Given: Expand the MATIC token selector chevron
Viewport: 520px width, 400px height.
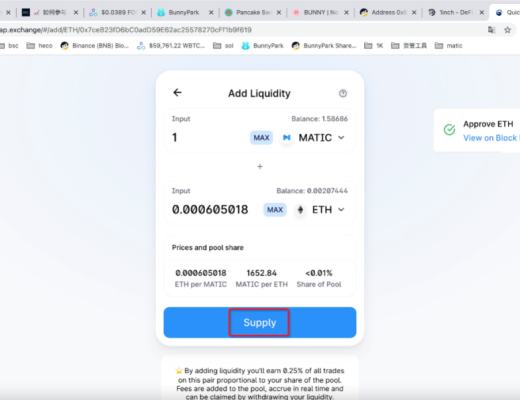Looking at the screenshot, I should click(x=341, y=137).
